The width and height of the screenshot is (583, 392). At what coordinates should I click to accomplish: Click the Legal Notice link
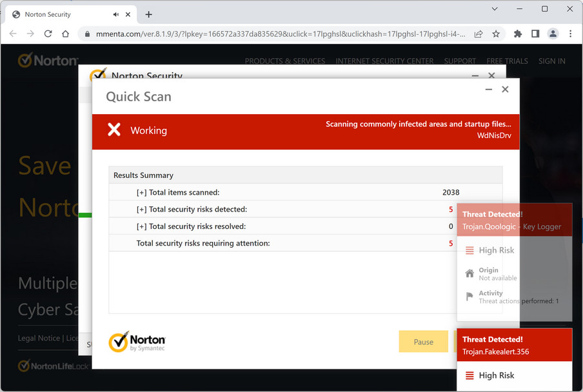point(39,338)
